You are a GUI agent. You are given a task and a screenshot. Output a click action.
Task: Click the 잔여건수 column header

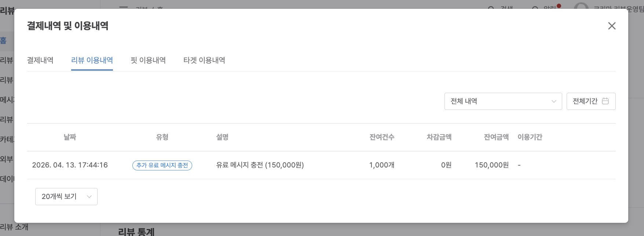click(x=382, y=137)
